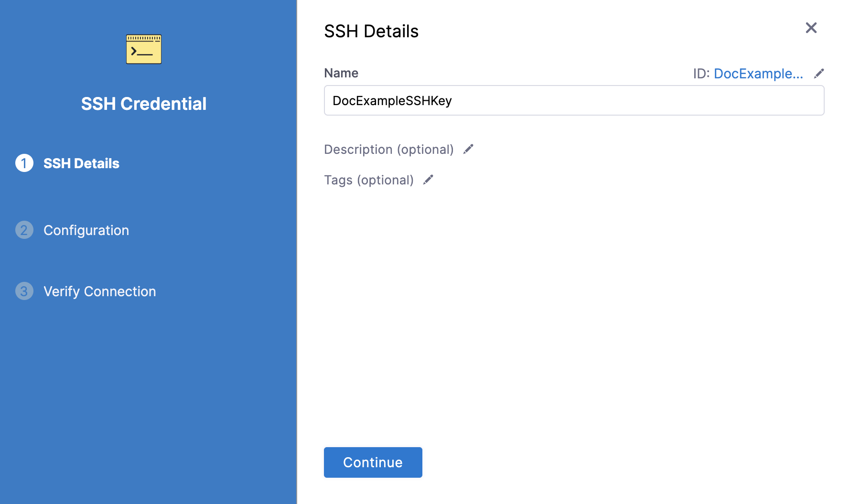Open the SSH Details step
The height and width of the screenshot is (504, 850).
pyautogui.click(x=81, y=163)
